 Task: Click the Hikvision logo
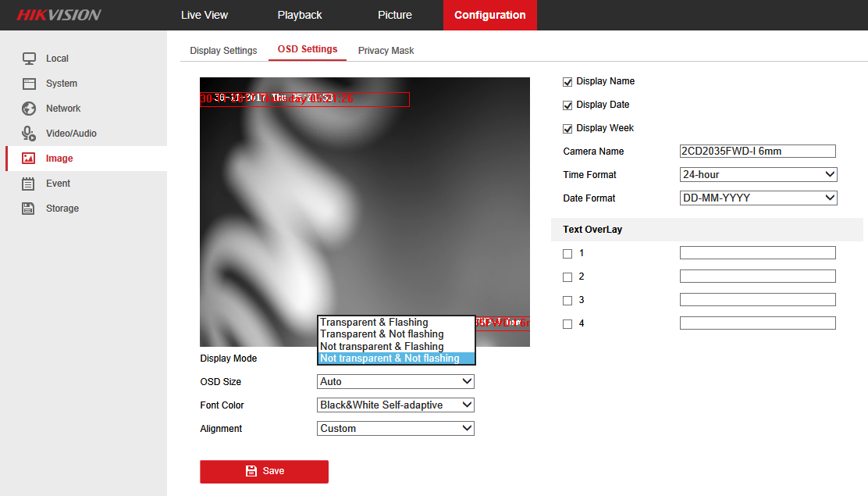pyautogui.click(x=59, y=15)
